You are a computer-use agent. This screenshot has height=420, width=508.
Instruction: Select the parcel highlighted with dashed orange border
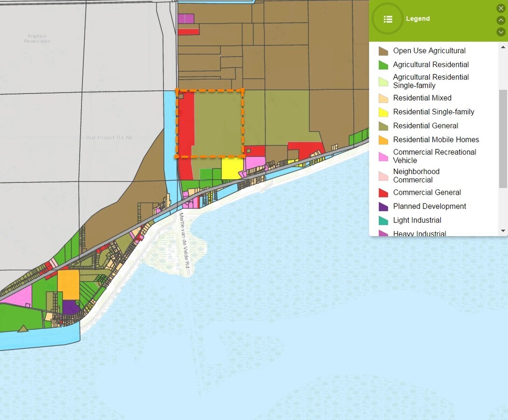(x=218, y=124)
